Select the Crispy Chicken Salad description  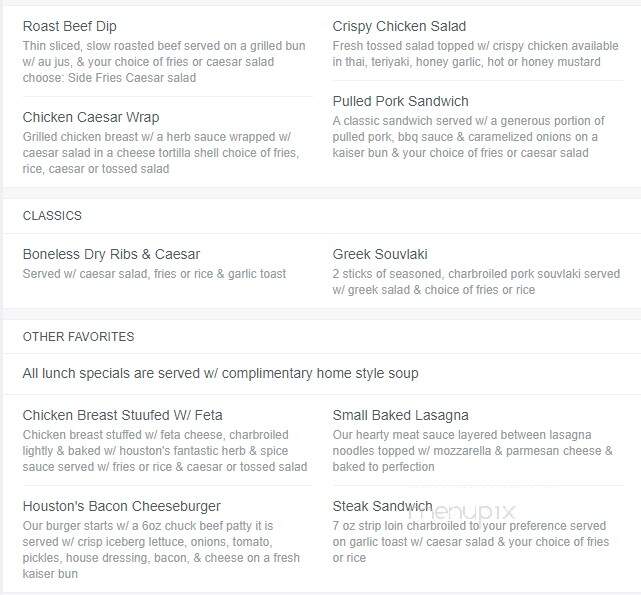[475, 54]
